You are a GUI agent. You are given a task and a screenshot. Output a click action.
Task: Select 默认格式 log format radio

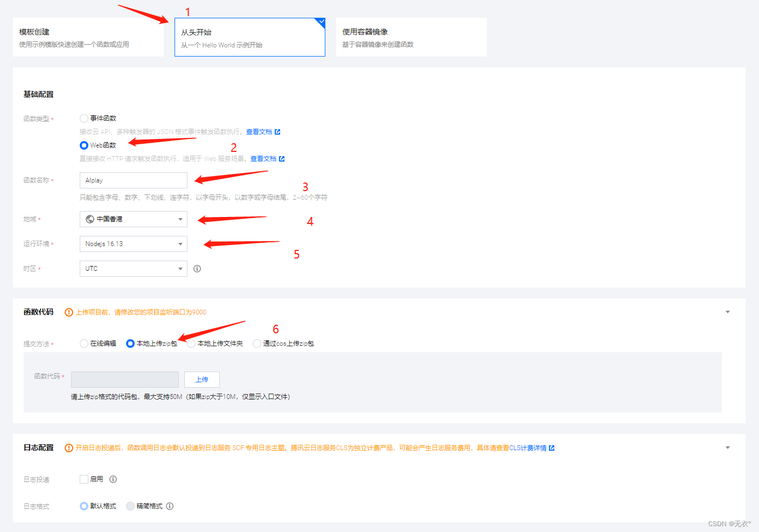(x=84, y=506)
